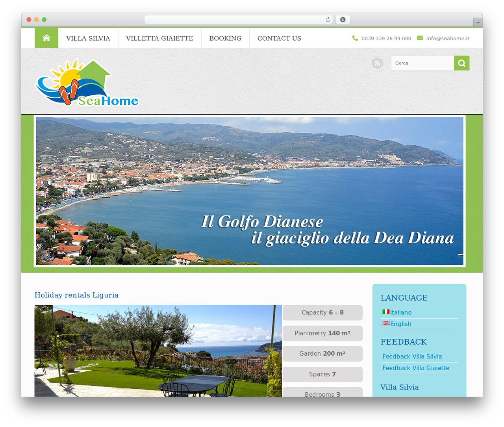Click the Garden 200 m² box
This screenshot has width=504, height=427.
point(322,354)
